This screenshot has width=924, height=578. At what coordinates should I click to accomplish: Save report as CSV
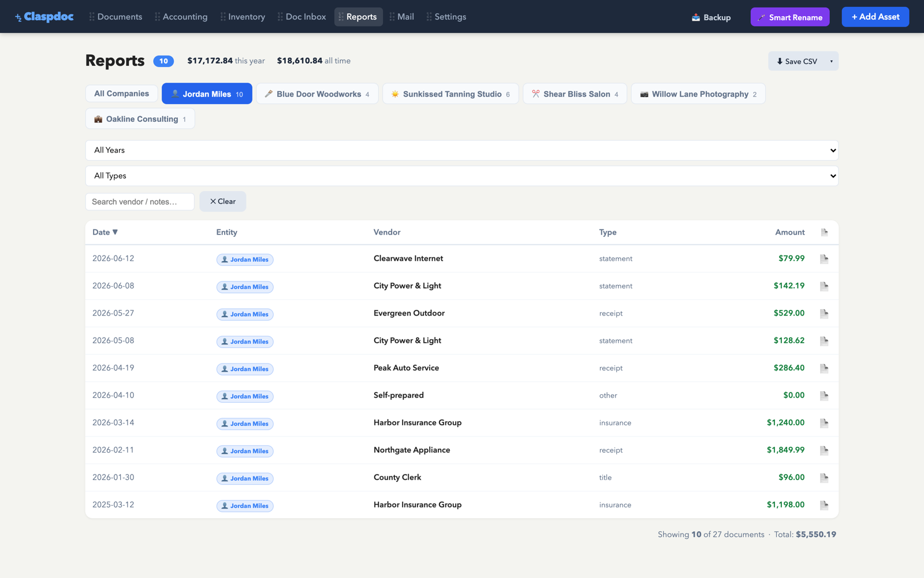pos(797,61)
